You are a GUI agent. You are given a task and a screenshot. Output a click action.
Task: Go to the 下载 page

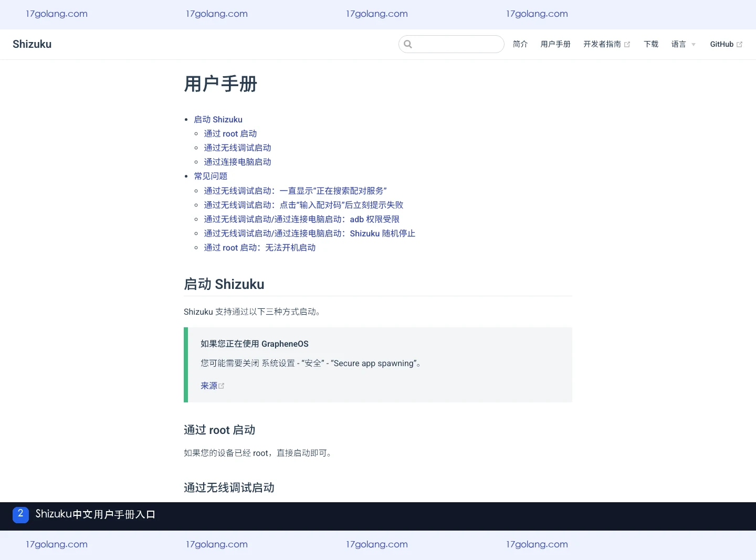[x=651, y=44]
